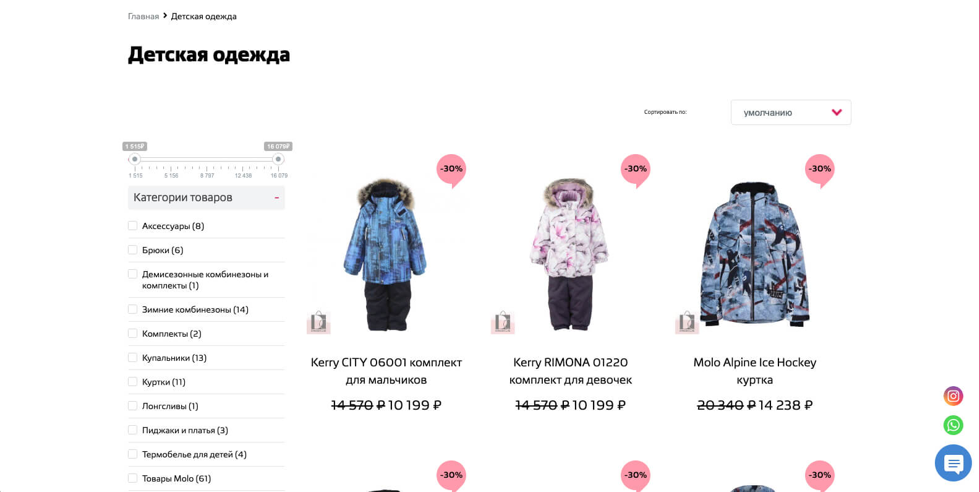Open Molo Alpine Ice Hockey куртка title
Image resolution: width=980 pixels, height=492 pixels.
(755, 371)
